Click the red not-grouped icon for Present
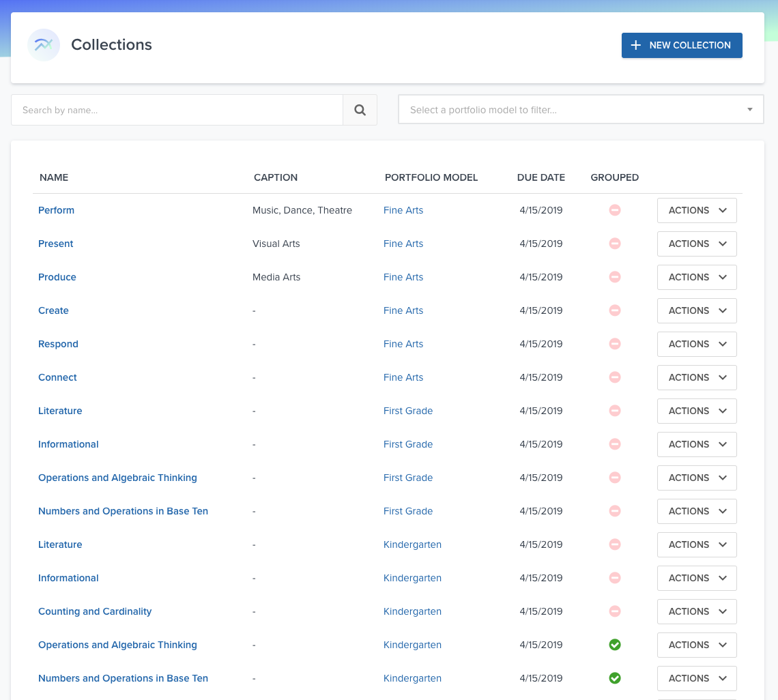Screen dimensions: 778x700 click(x=614, y=244)
